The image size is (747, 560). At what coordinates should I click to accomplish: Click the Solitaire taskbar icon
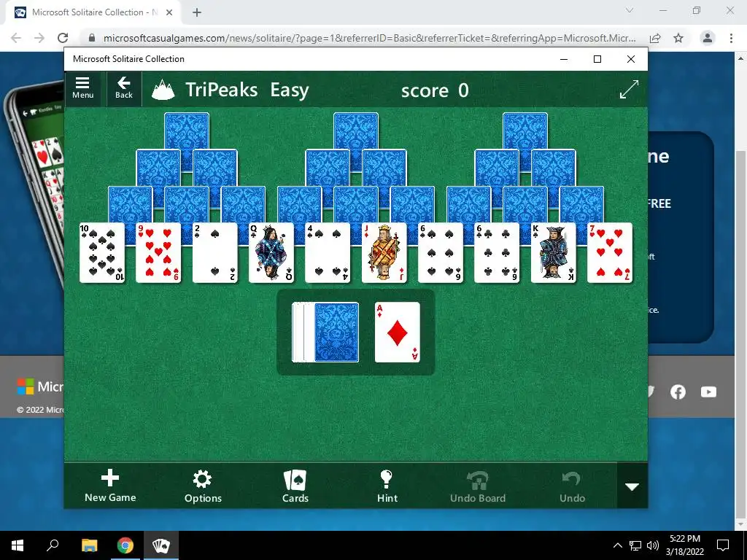pyautogui.click(x=161, y=545)
